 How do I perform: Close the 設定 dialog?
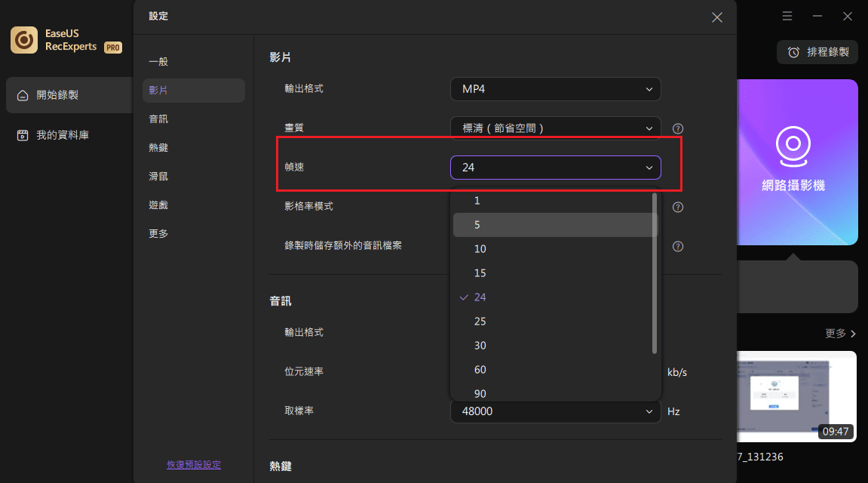[717, 17]
